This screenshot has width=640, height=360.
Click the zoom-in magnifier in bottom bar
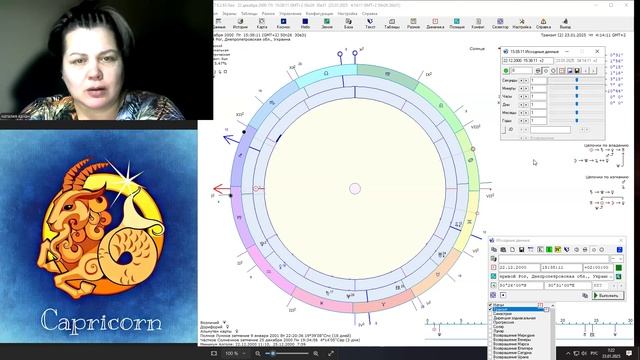pyautogui.click(x=316, y=353)
